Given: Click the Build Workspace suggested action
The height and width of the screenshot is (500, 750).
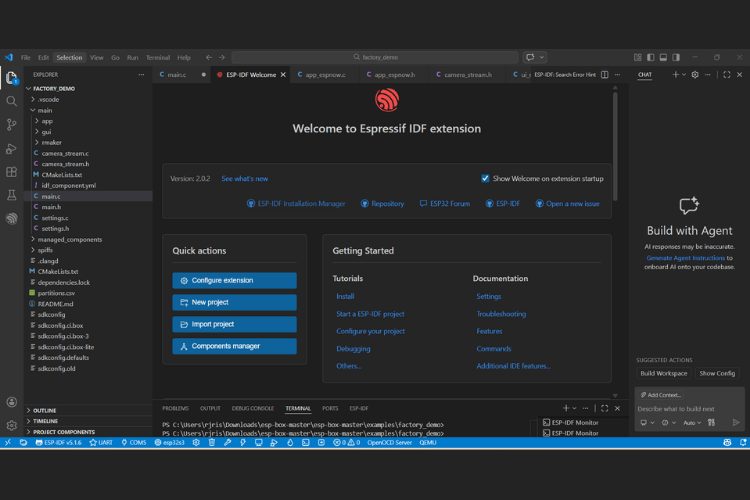Looking at the screenshot, I should click(664, 373).
